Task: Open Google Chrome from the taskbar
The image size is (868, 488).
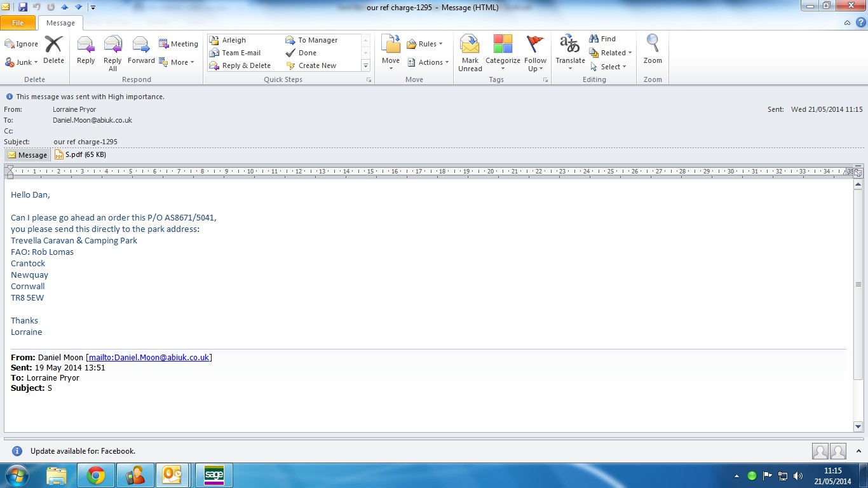Action: coord(96,475)
